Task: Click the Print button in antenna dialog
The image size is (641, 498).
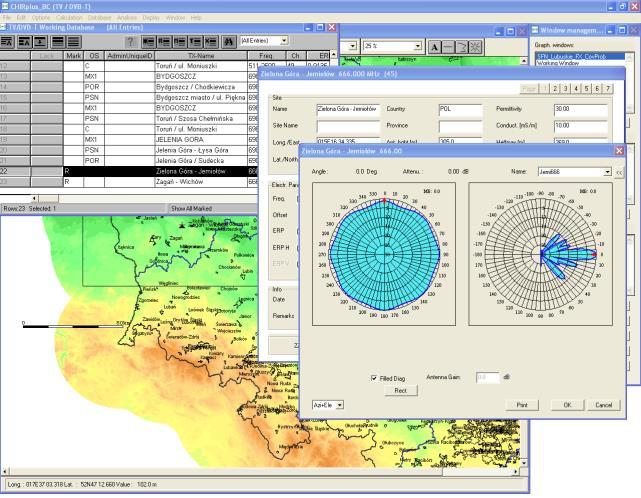Action: coord(522,405)
